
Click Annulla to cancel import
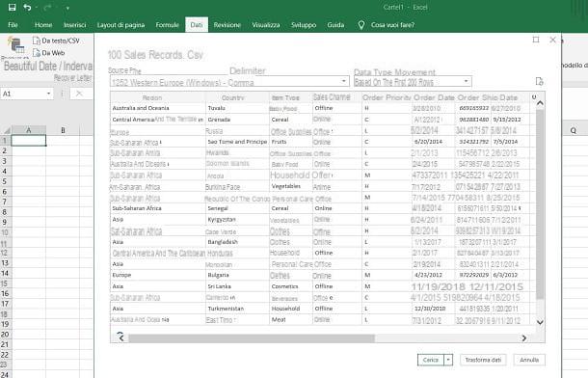529,360
